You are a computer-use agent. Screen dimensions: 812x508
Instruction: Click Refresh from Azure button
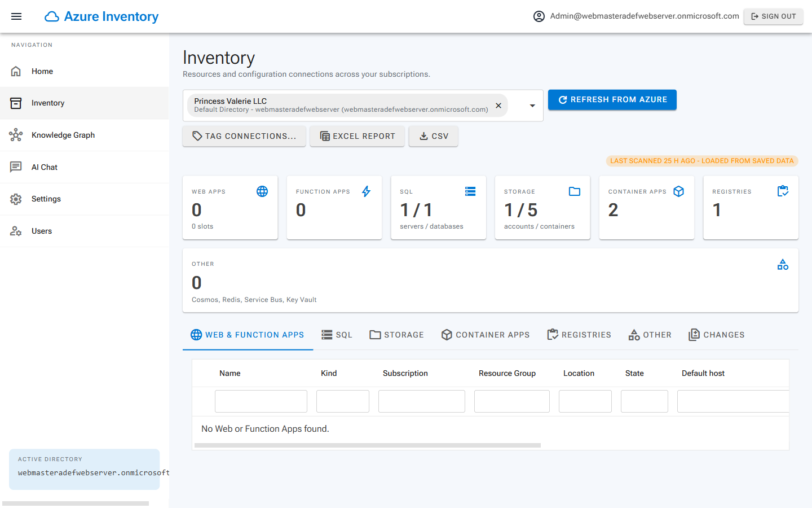pos(612,100)
